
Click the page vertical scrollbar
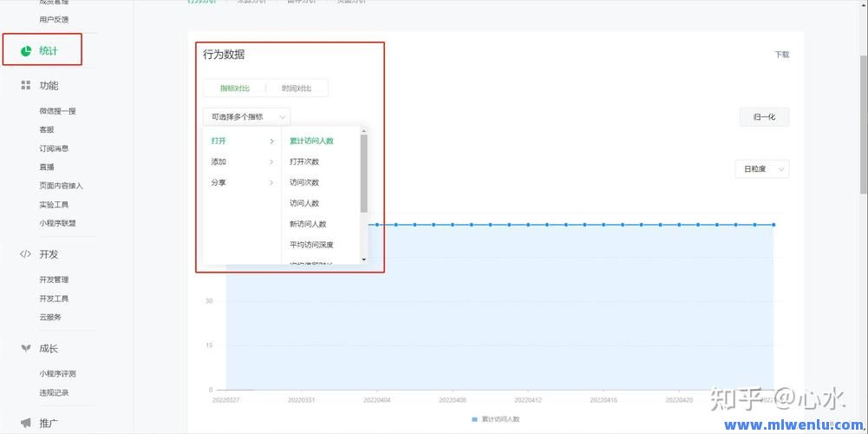point(864,125)
